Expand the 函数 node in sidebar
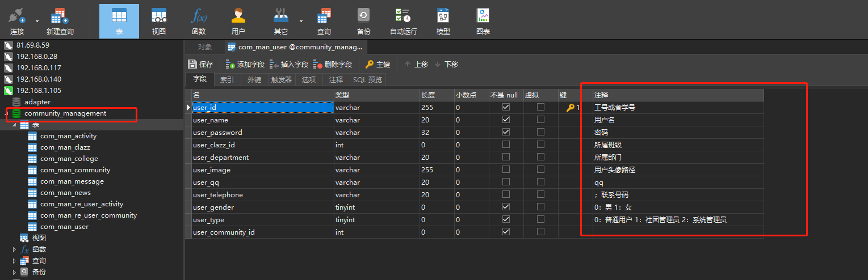868x280 pixels. [x=15, y=249]
